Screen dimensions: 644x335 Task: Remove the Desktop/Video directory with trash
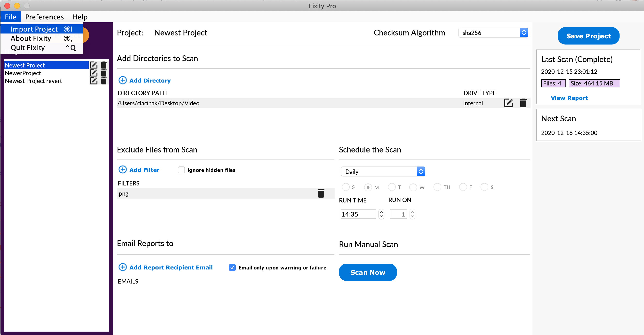(x=523, y=103)
